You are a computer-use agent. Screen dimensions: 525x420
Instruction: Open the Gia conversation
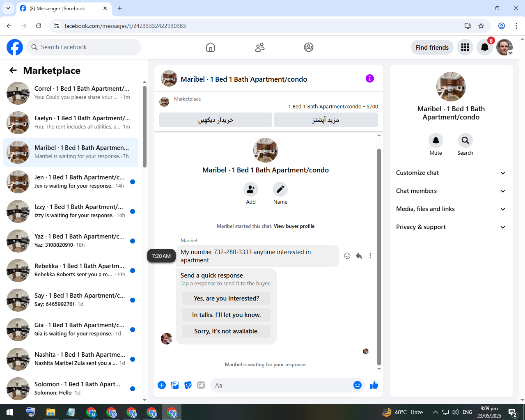[71, 330]
